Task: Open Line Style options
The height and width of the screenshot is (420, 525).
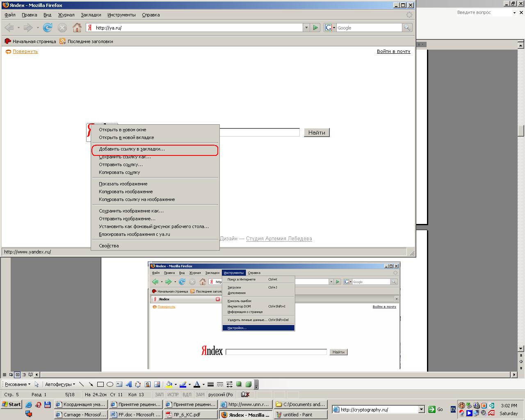Action: point(210,384)
